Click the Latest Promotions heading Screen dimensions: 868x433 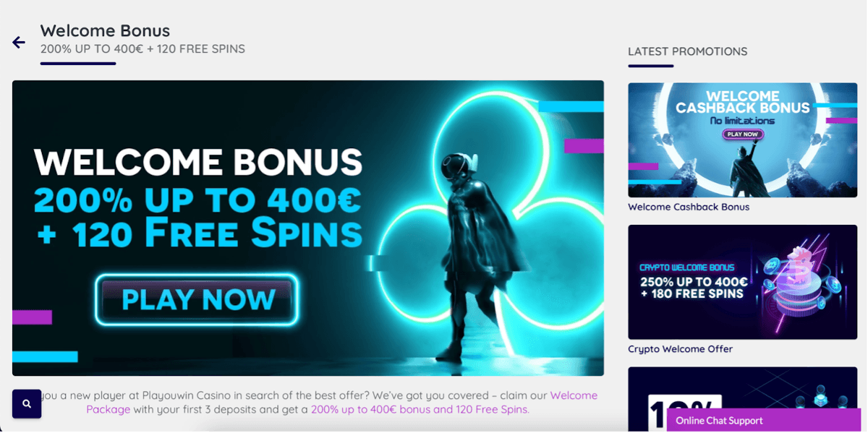click(x=688, y=51)
